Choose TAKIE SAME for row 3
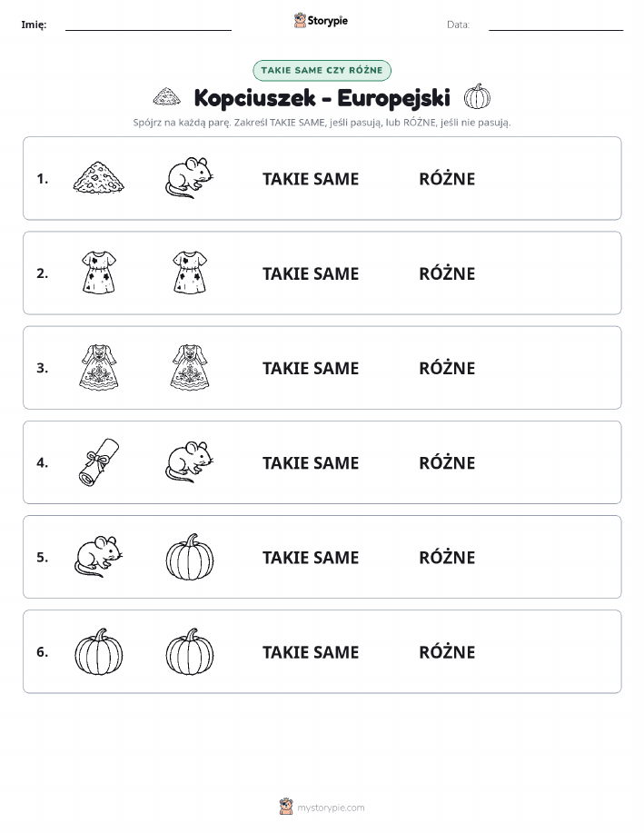Screen dimensions: 644x833 pos(311,368)
